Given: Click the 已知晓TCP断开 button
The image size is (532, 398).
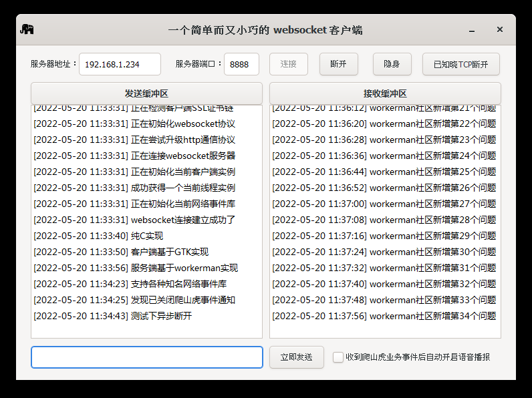Looking at the screenshot, I should point(461,64).
